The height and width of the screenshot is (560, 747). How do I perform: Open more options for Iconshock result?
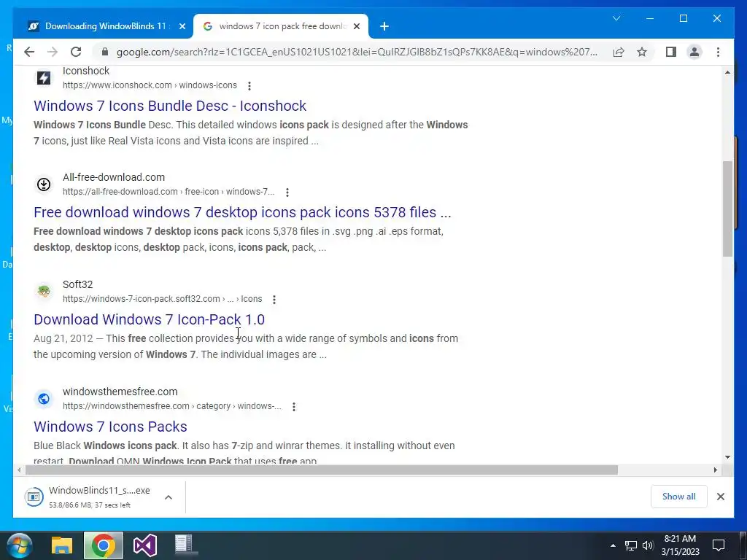coord(249,86)
